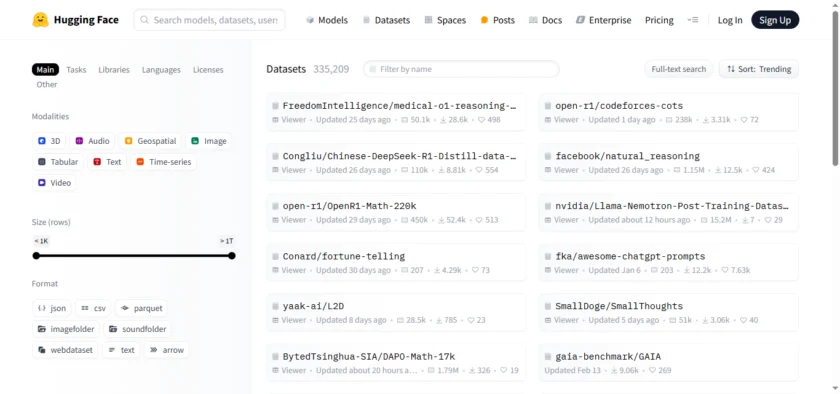The width and height of the screenshot is (840, 394).
Task: Click the left handle of Size slider
Action: click(x=36, y=256)
